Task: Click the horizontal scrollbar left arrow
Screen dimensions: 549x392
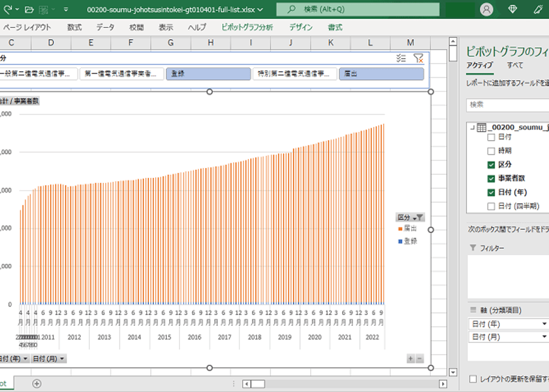Action: click(247, 384)
